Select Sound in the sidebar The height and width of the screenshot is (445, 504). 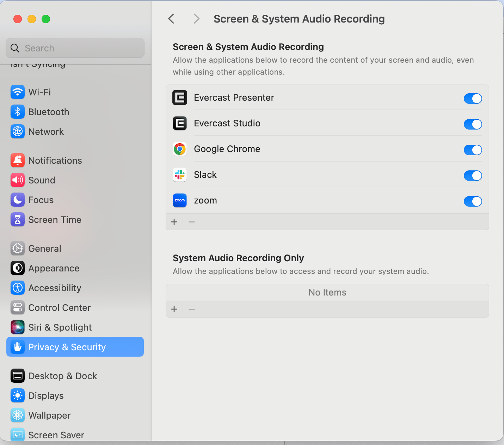pos(75,180)
